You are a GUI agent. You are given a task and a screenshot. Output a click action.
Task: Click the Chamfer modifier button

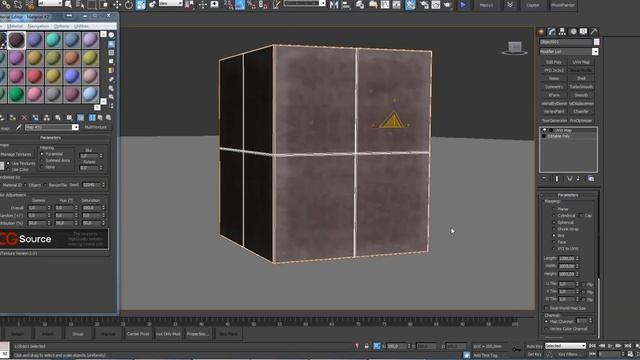tap(581, 111)
